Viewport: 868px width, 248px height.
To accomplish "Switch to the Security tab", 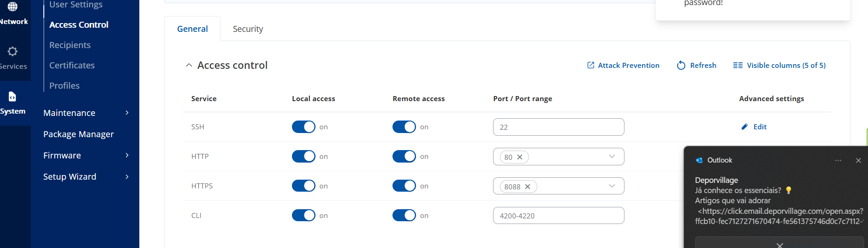I will point(248,29).
